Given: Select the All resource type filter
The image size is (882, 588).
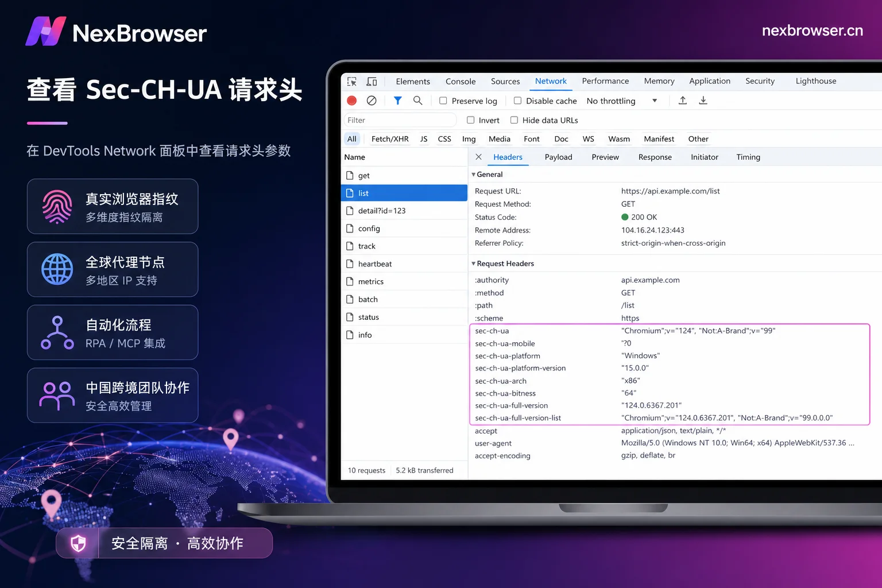Looking at the screenshot, I should click(x=352, y=139).
